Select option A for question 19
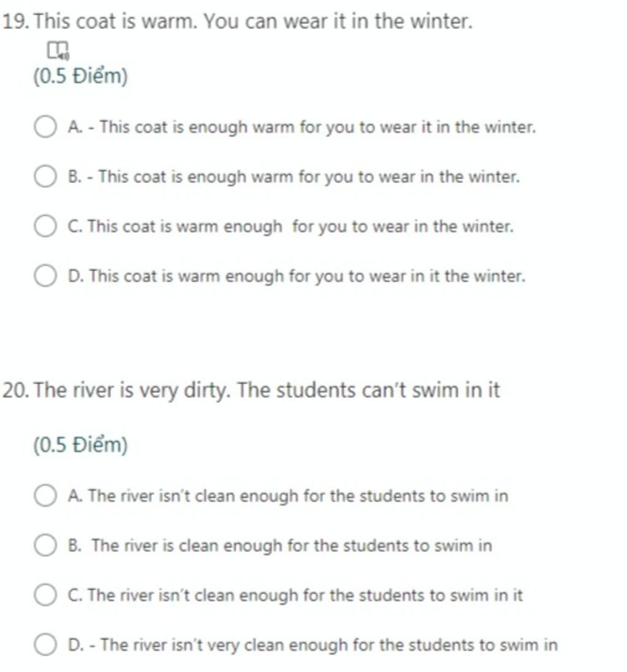The height and width of the screenshot is (672, 627). pyautogui.click(x=45, y=127)
